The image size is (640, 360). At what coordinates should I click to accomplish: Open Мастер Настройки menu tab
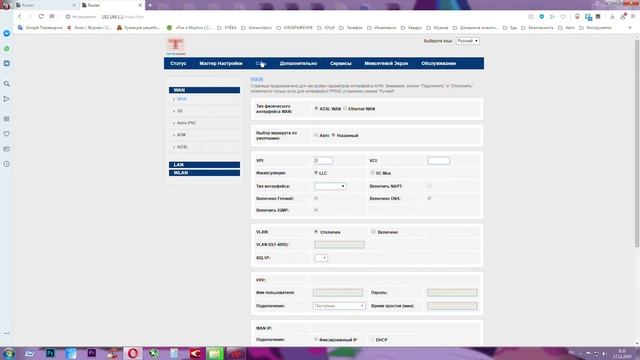tap(221, 63)
